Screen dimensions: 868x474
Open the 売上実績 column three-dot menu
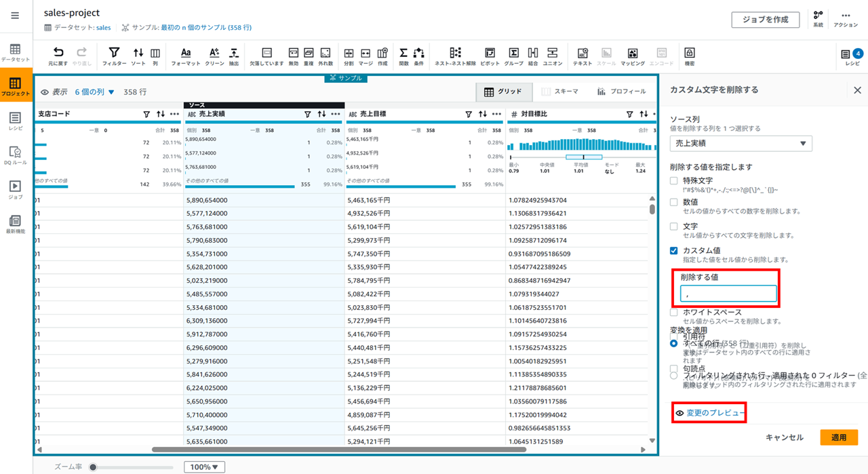pos(336,114)
